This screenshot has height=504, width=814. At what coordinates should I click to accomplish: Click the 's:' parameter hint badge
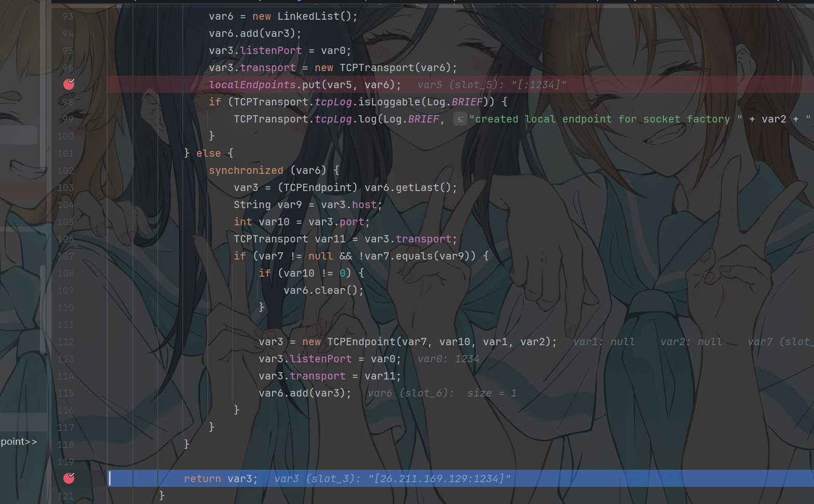point(460,119)
